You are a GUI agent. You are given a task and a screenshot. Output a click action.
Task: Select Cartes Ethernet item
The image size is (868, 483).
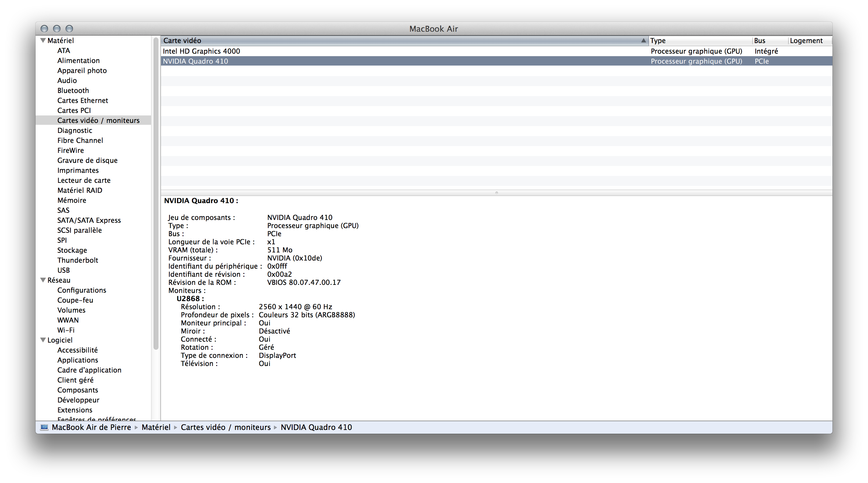(x=83, y=100)
